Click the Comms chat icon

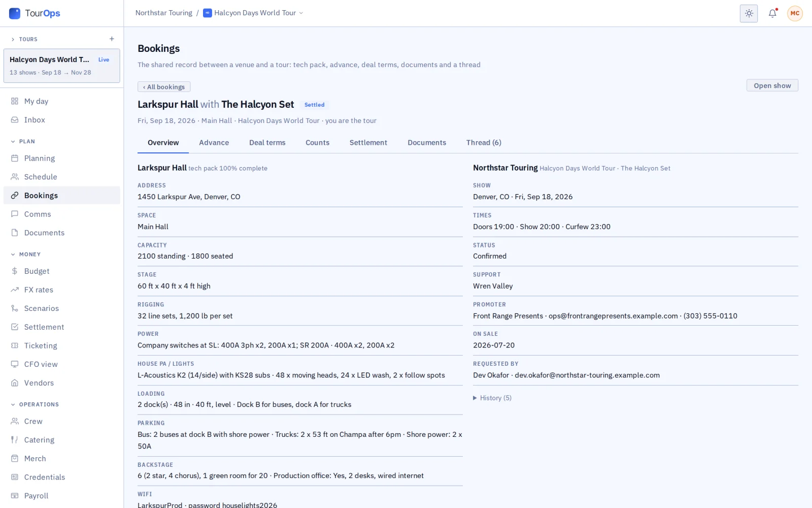tap(15, 214)
